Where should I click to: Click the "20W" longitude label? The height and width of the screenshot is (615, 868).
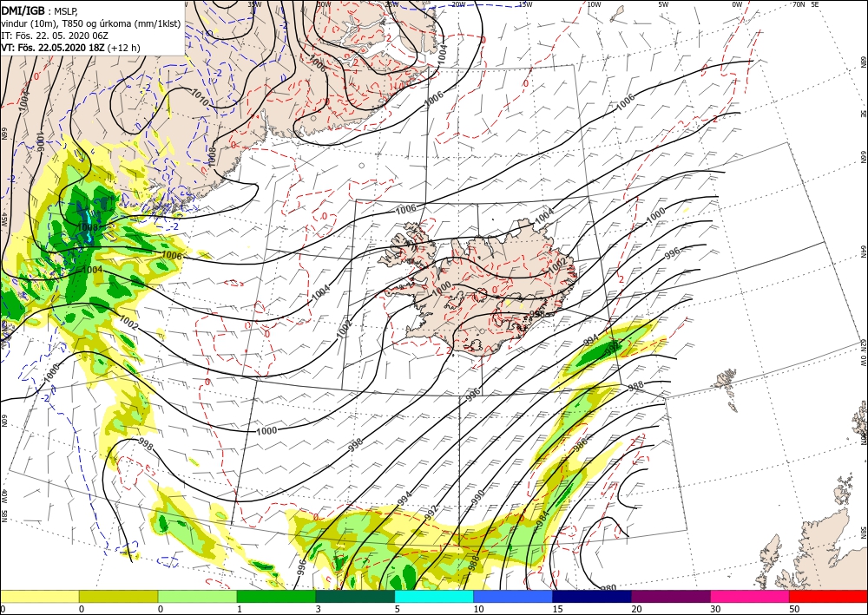click(x=457, y=4)
